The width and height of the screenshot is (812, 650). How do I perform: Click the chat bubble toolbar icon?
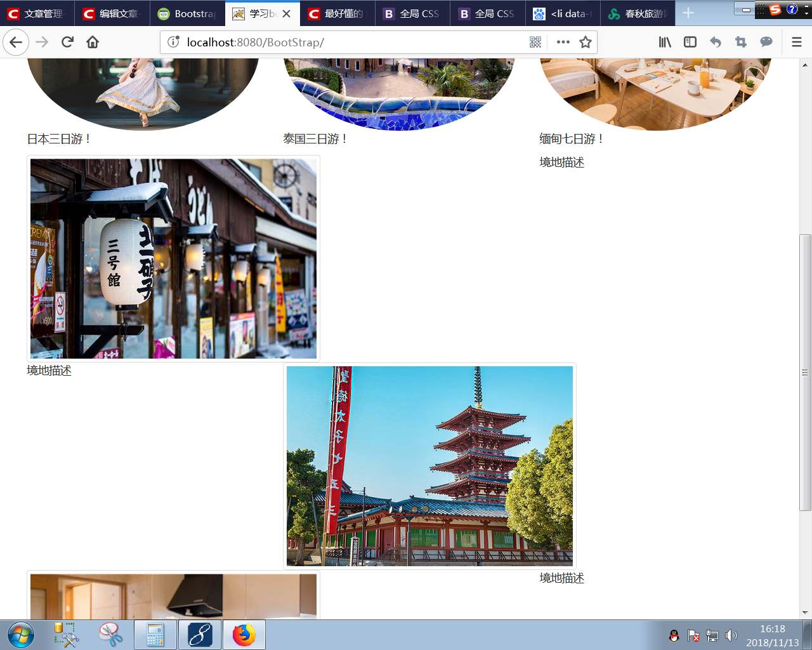tap(766, 43)
